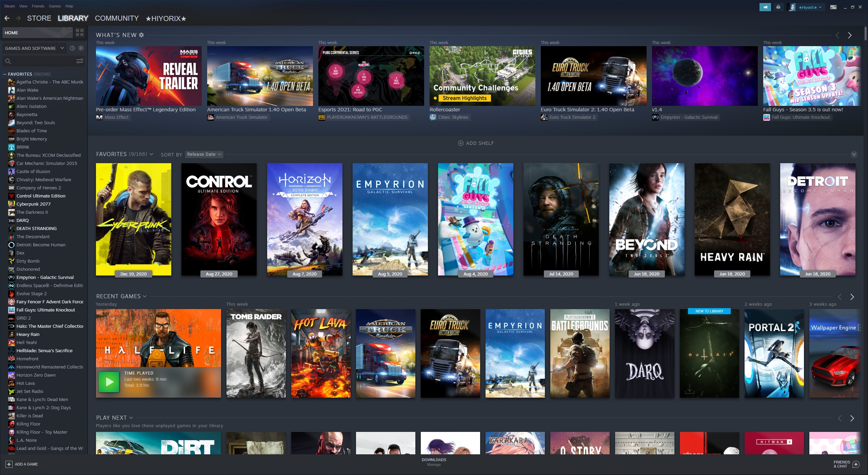Switch library to grid collections view icon

click(x=80, y=33)
